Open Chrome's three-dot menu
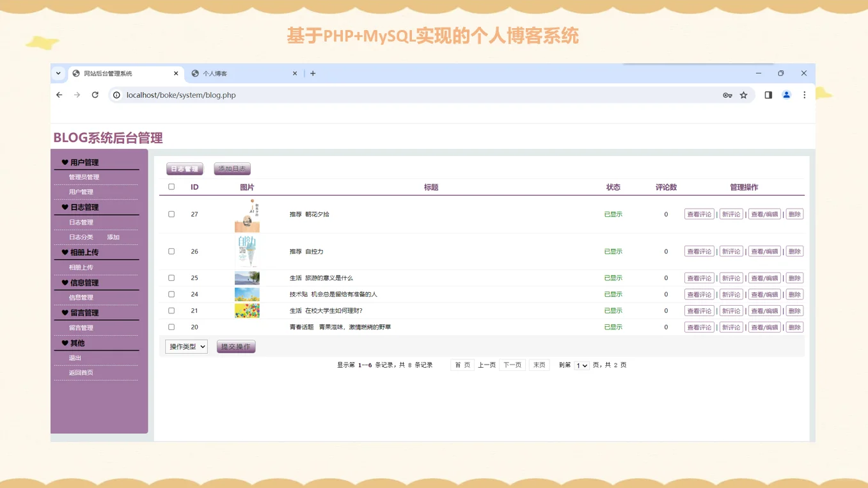The width and height of the screenshot is (868, 488). pyautogui.click(x=804, y=95)
